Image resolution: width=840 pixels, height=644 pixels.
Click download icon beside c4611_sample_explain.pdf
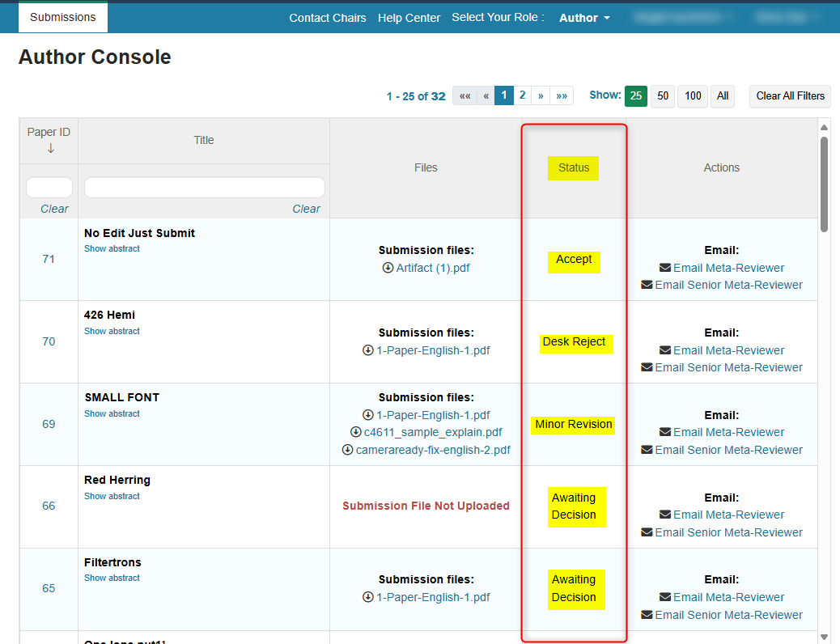(355, 433)
